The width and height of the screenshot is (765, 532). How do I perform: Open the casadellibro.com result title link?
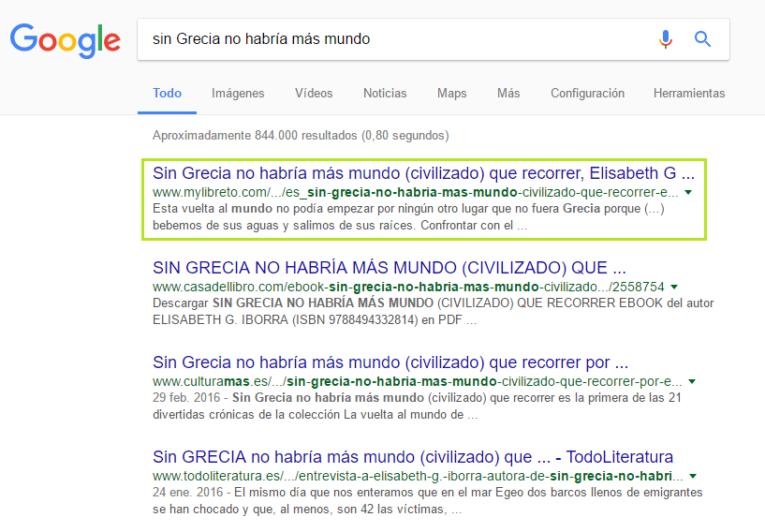tap(389, 268)
